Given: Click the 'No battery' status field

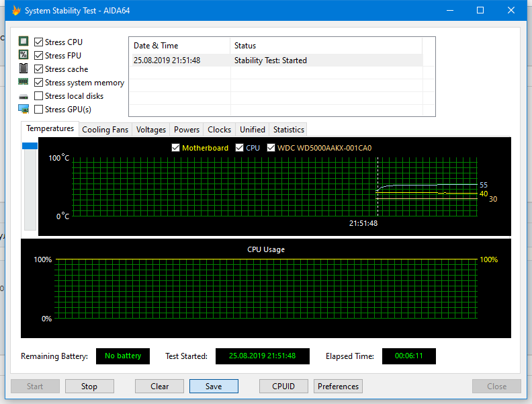Looking at the screenshot, I should click(123, 356).
